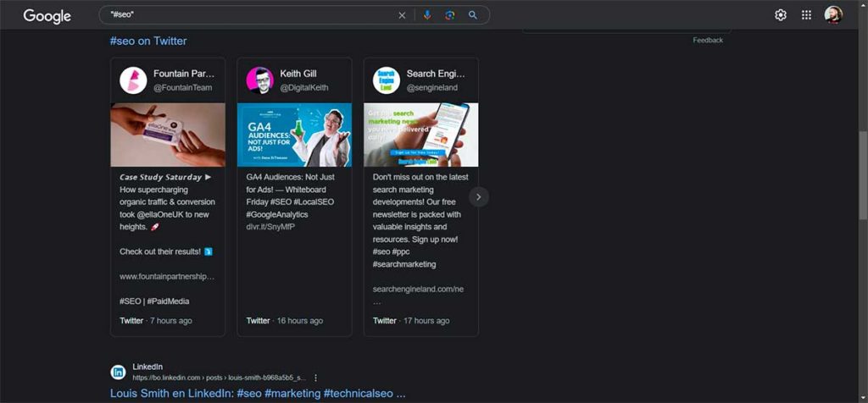Screen dimensions: 868x403
Task: Open the www.fountainpartnership link
Action: click(x=167, y=276)
